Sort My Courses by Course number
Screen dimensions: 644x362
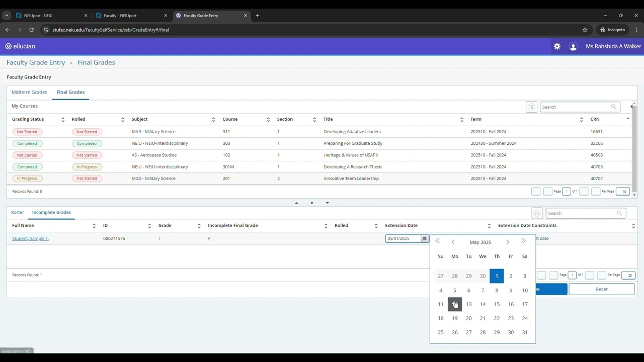point(268,119)
